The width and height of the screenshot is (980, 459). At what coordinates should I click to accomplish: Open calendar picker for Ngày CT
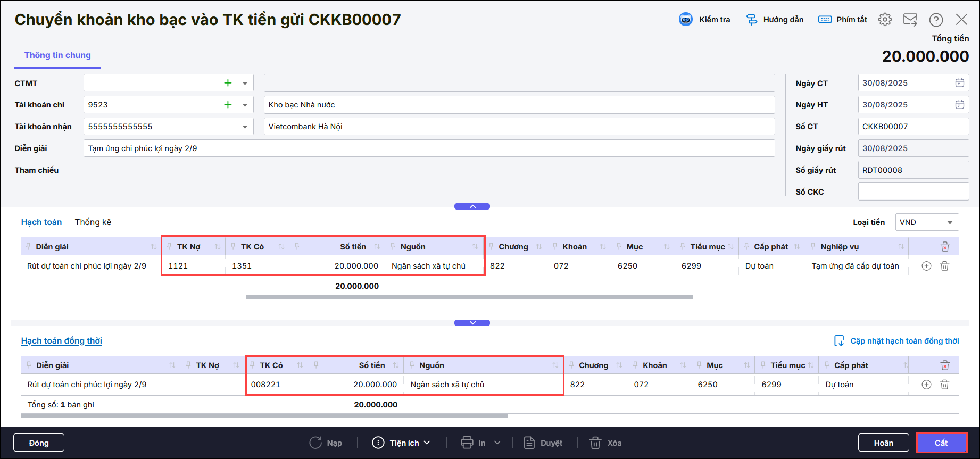point(959,83)
